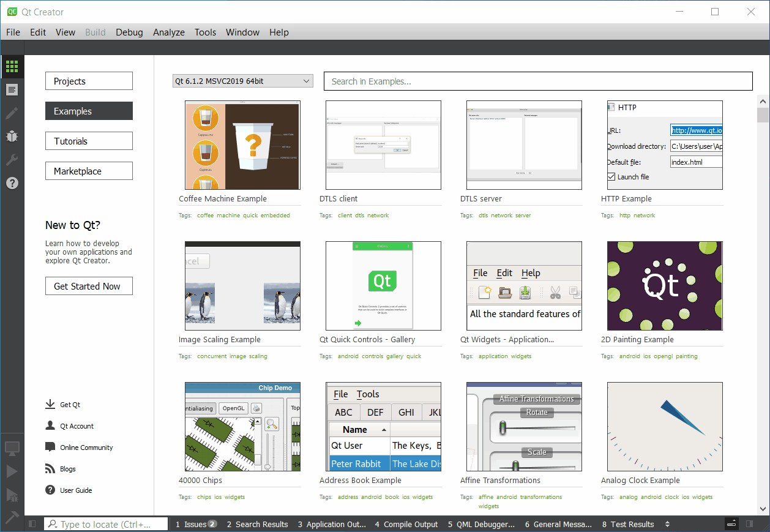Click the Search in Examples field
This screenshot has height=532, width=770.
537,81
